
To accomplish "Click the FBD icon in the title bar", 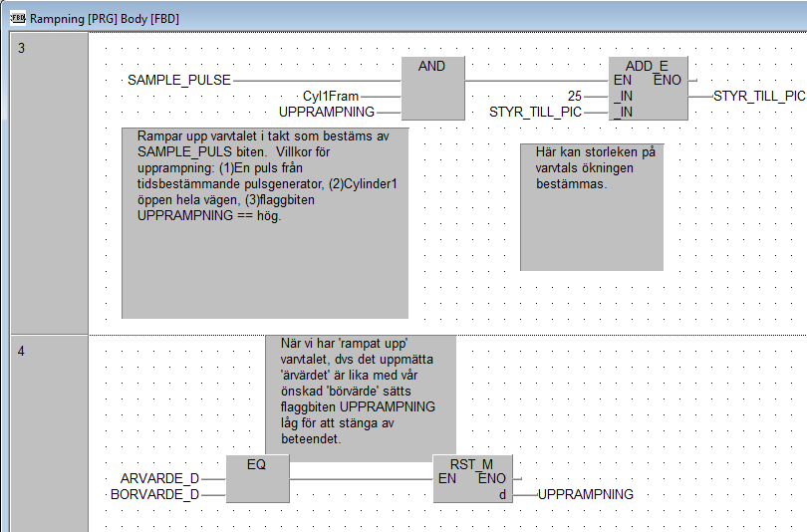I will [x=16, y=18].
